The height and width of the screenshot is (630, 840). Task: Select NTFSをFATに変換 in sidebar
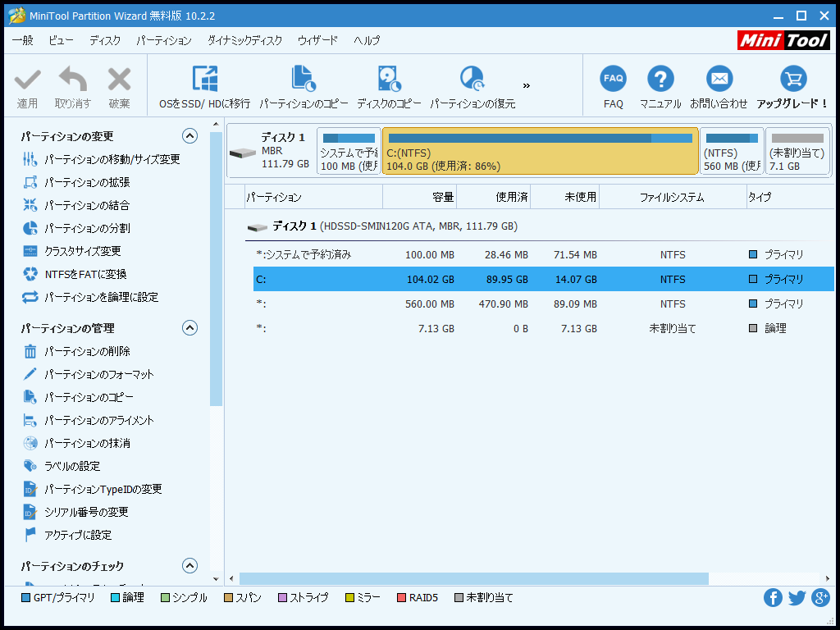[75, 274]
